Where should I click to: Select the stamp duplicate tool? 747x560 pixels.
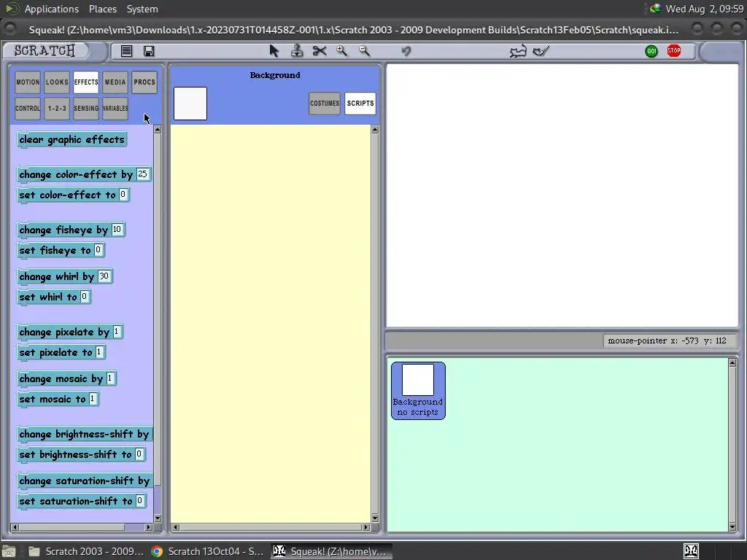(x=297, y=51)
